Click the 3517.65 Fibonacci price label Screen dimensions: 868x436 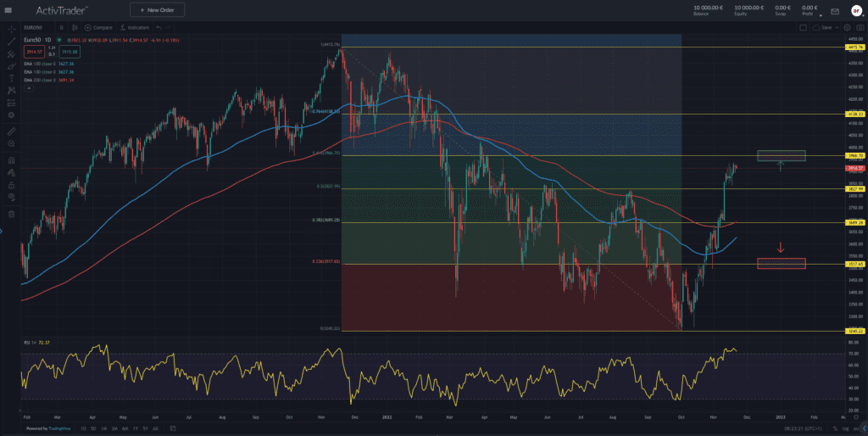(x=855, y=265)
